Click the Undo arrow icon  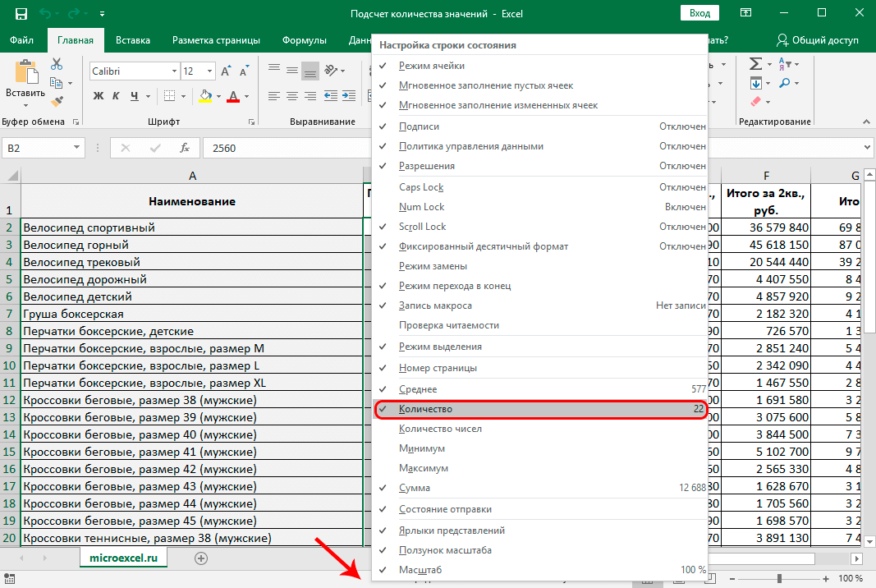click(46, 13)
